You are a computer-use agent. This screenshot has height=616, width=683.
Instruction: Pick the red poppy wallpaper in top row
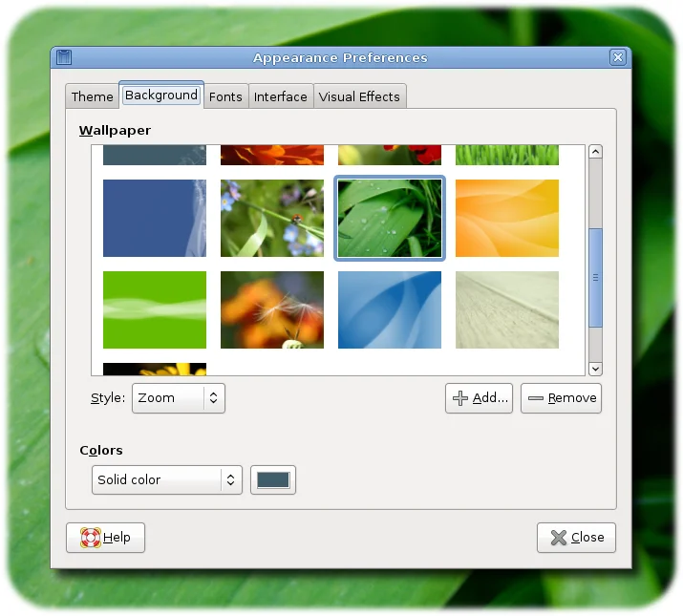(x=390, y=155)
